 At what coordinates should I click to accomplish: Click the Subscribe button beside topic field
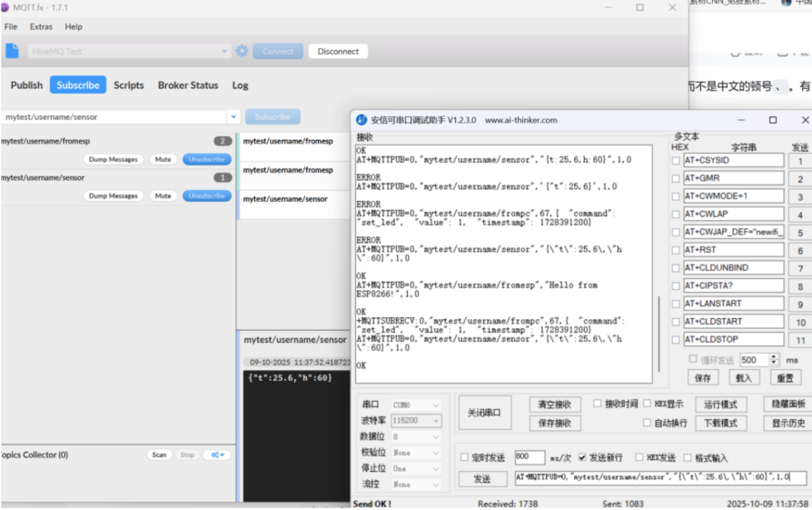click(x=272, y=116)
